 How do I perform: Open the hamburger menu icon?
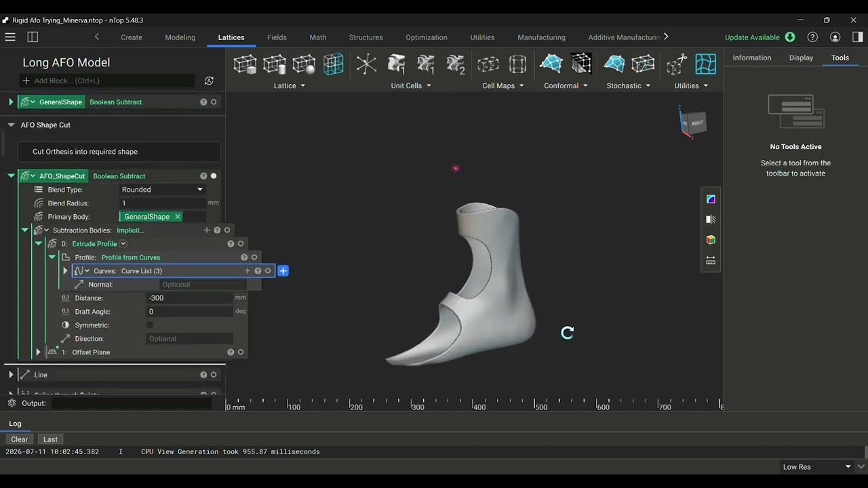pyautogui.click(x=10, y=37)
